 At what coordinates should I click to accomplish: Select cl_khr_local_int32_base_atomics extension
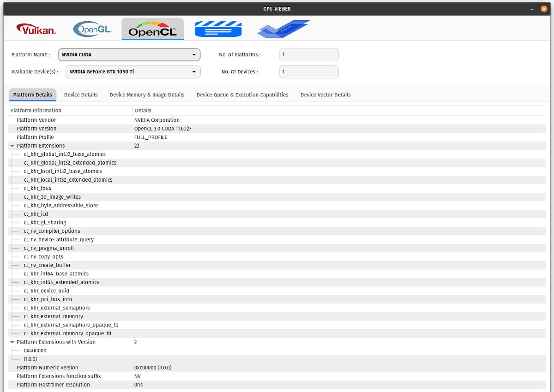point(277,171)
